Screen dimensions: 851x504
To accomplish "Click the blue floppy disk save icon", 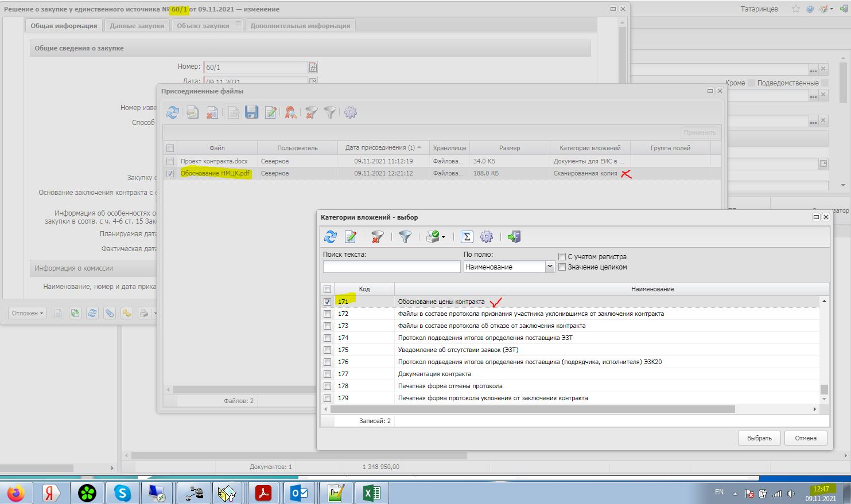I will (x=251, y=112).
